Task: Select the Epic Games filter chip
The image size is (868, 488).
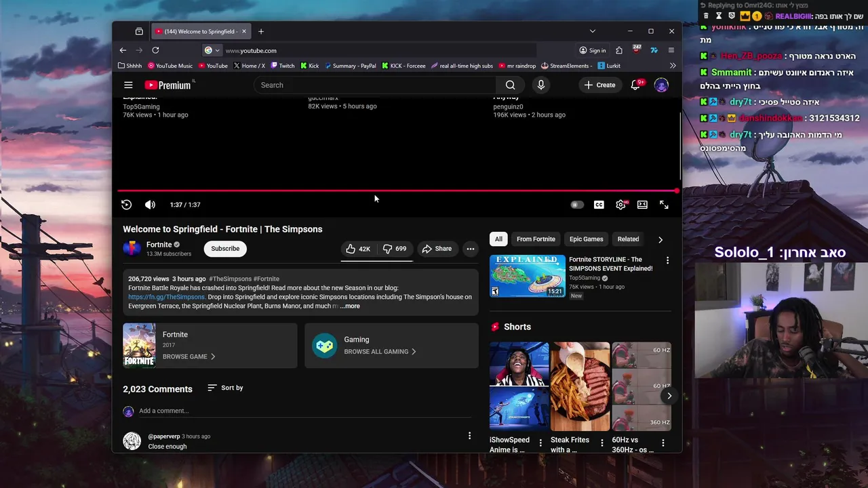Action: pos(586,239)
